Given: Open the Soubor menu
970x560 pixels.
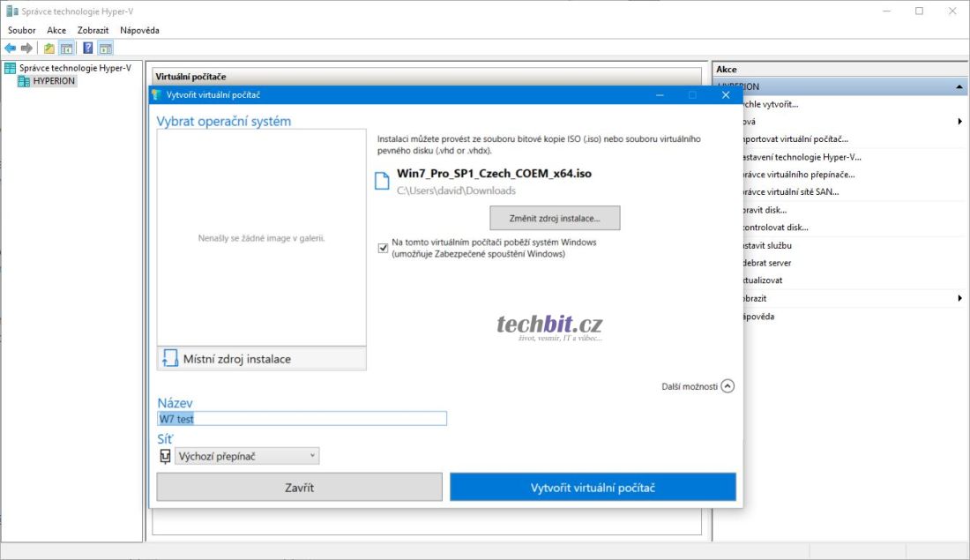Looking at the screenshot, I should click(x=21, y=30).
